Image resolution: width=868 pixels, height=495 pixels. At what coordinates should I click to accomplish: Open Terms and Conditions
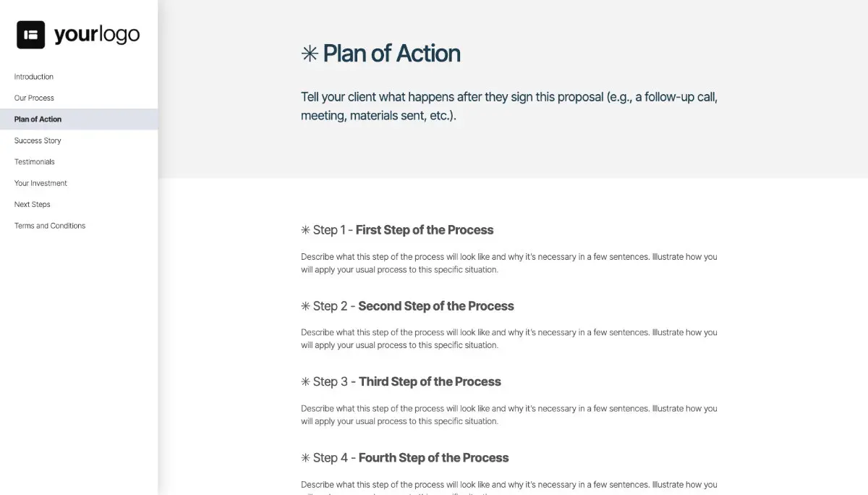[x=49, y=225]
